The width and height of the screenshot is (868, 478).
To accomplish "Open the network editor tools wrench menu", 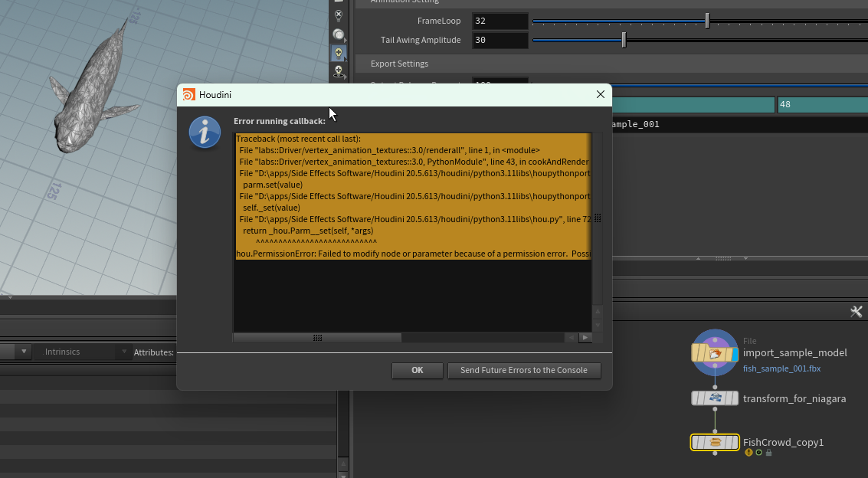I will [x=856, y=312].
